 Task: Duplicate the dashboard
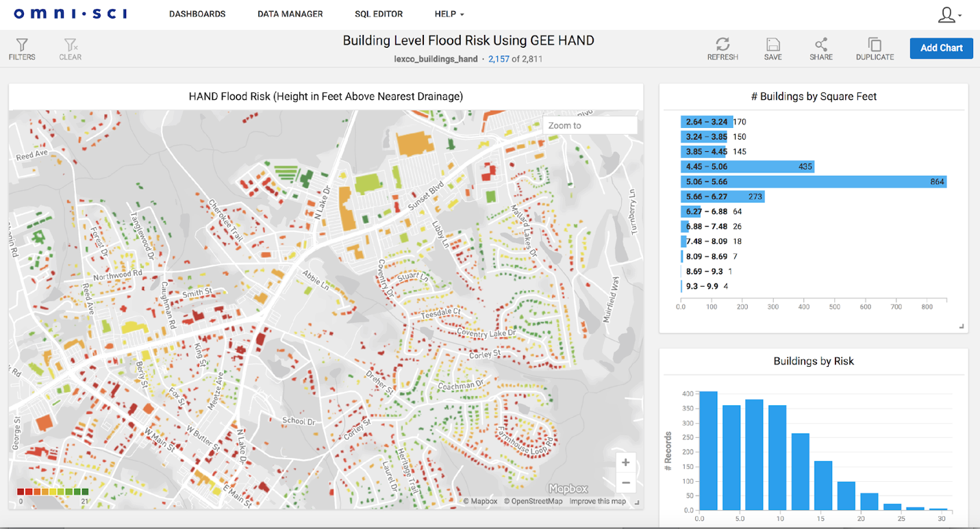[874, 48]
